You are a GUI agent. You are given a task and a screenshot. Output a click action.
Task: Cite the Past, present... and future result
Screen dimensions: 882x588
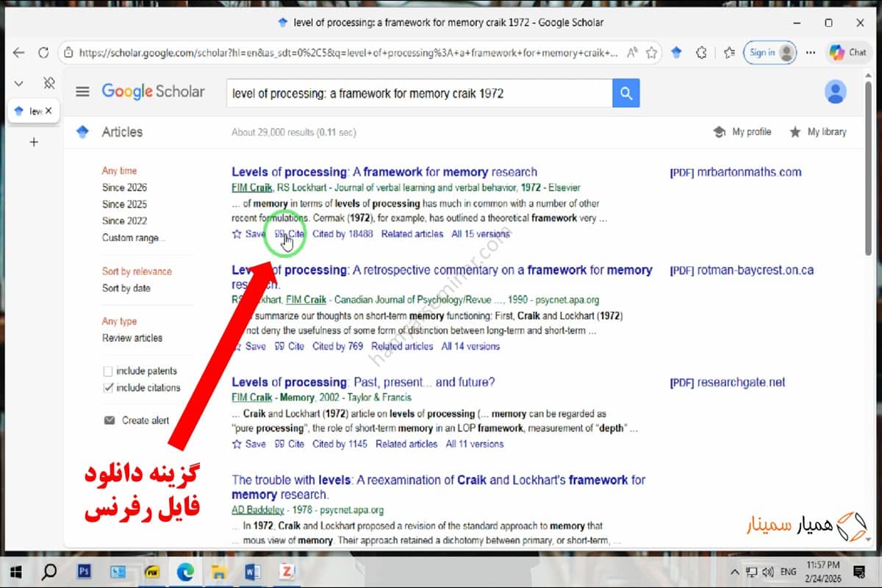point(290,444)
